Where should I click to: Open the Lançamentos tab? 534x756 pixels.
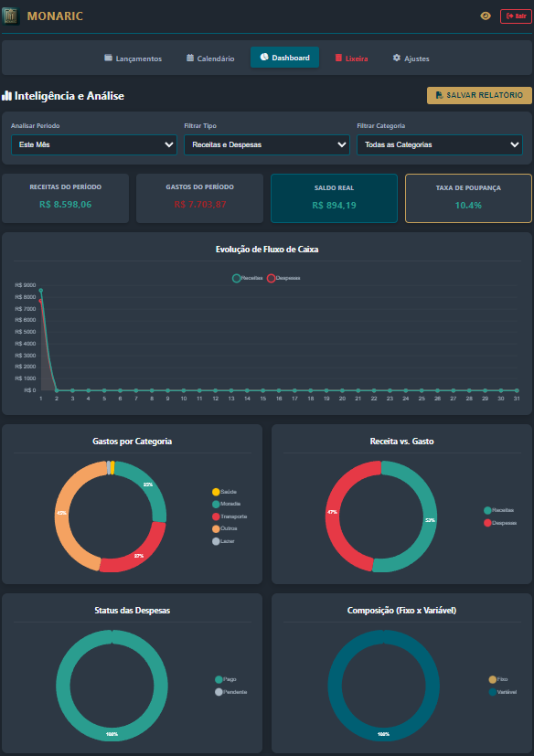[x=133, y=59]
